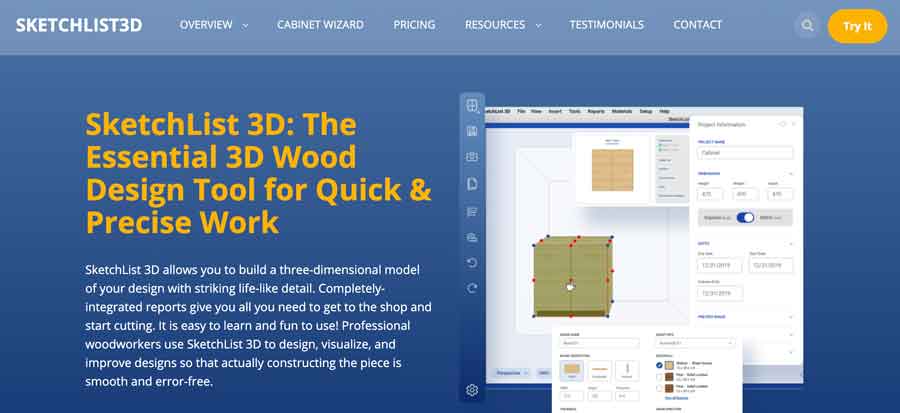Click the SKETCHLIST3D logo
Viewport: 900px width, 413px height.
79,25
